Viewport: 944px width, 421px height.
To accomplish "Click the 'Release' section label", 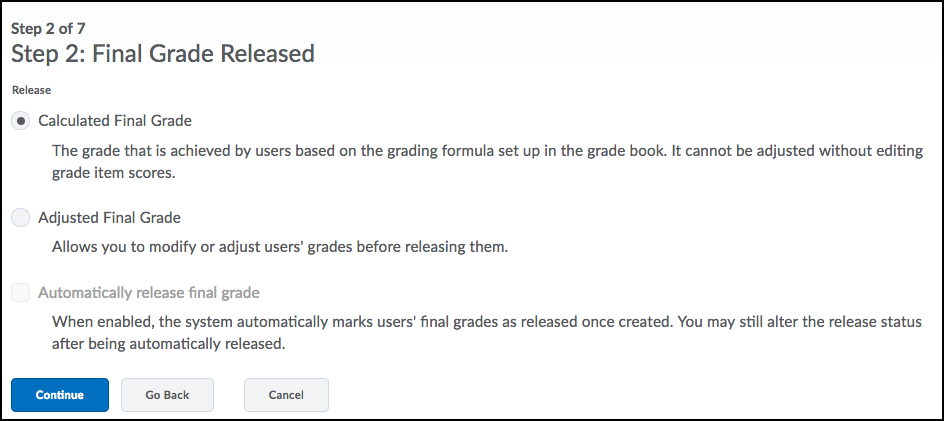I will coord(31,90).
